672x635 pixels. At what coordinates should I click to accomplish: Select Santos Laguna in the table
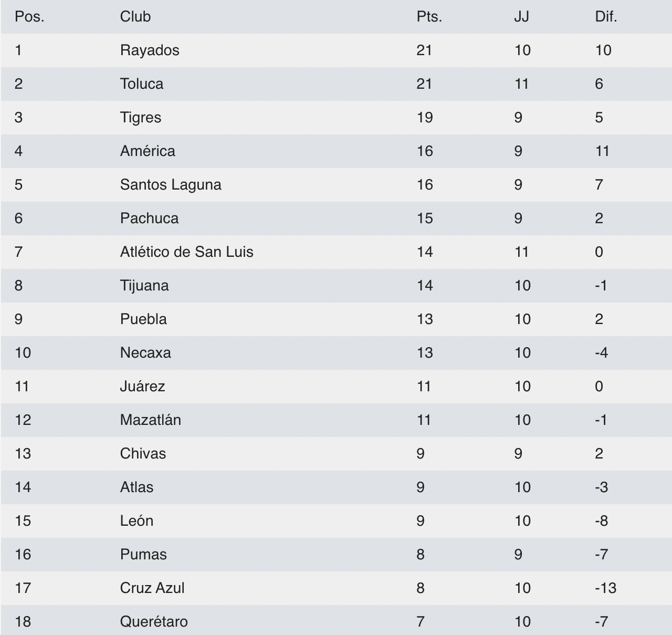click(171, 185)
